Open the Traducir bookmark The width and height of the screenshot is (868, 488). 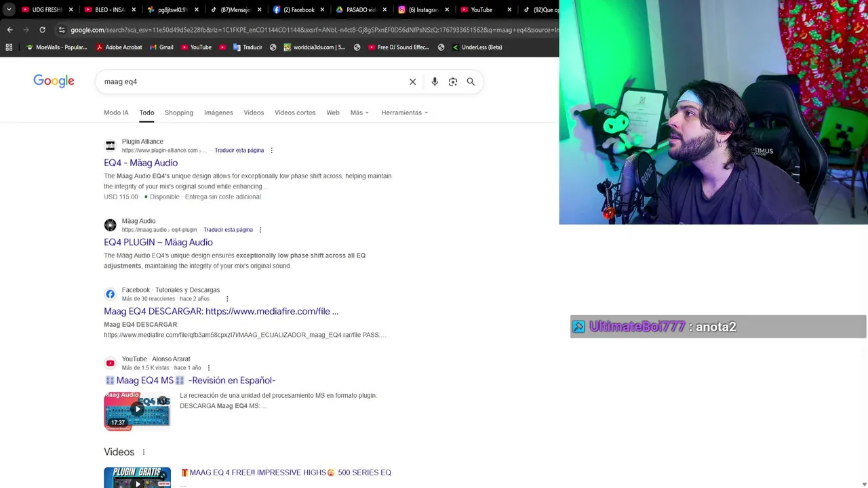click(x=248, y=47)
